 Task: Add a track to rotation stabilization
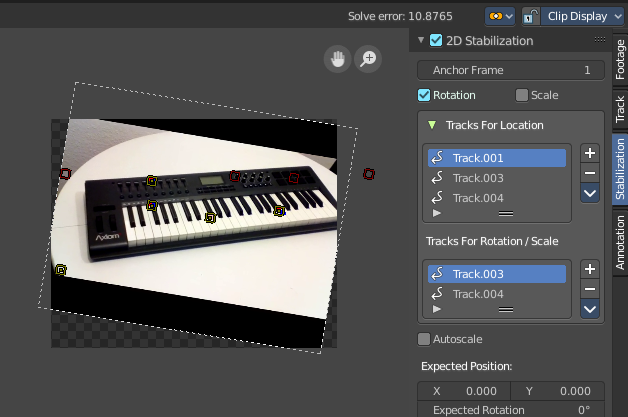point(590,269)
